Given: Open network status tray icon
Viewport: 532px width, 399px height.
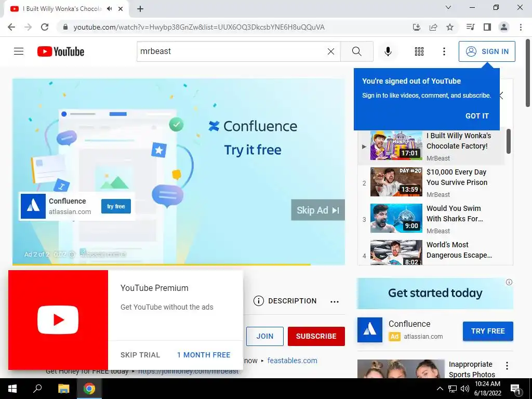Looking at the screenshot, I should 453,389.
